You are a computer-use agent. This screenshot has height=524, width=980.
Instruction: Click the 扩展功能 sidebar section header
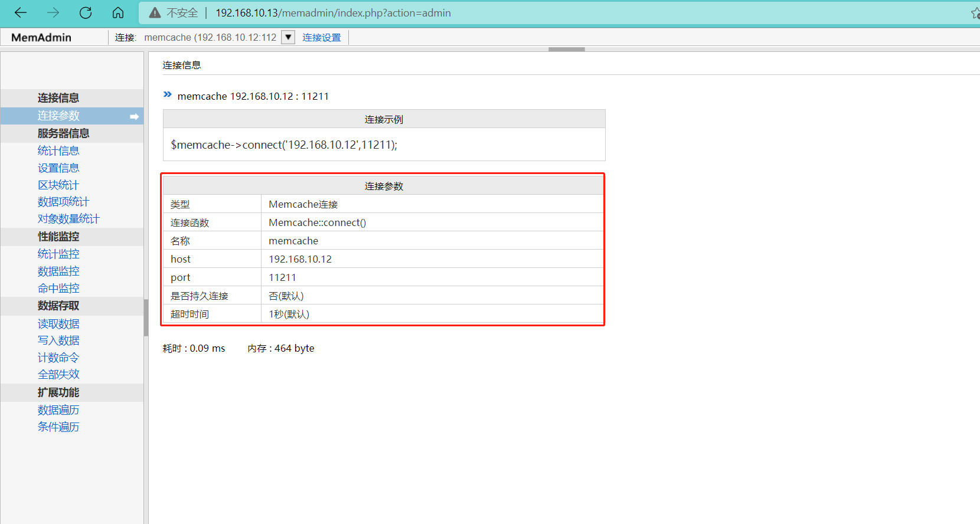[x=72, y=392]
